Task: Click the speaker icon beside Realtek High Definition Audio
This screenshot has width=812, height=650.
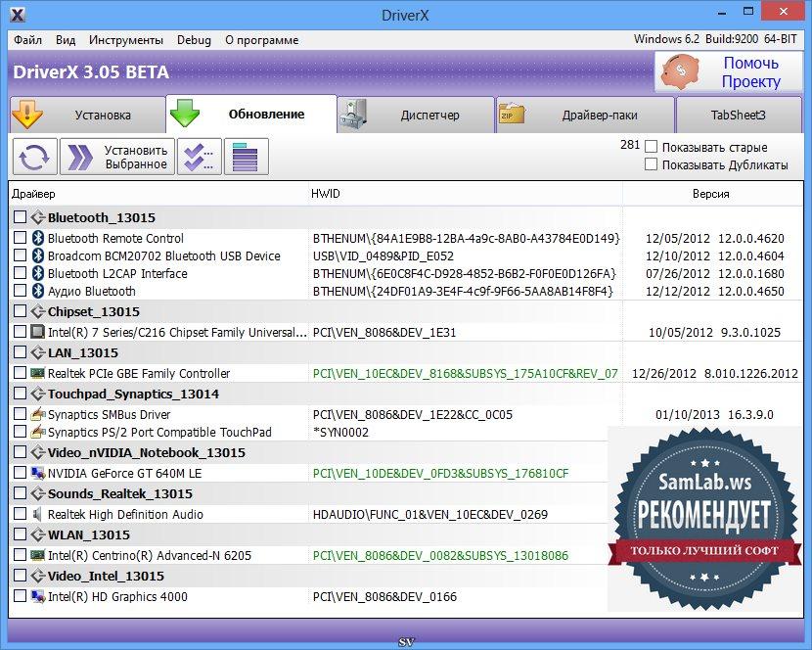Action: pos(38,515)
